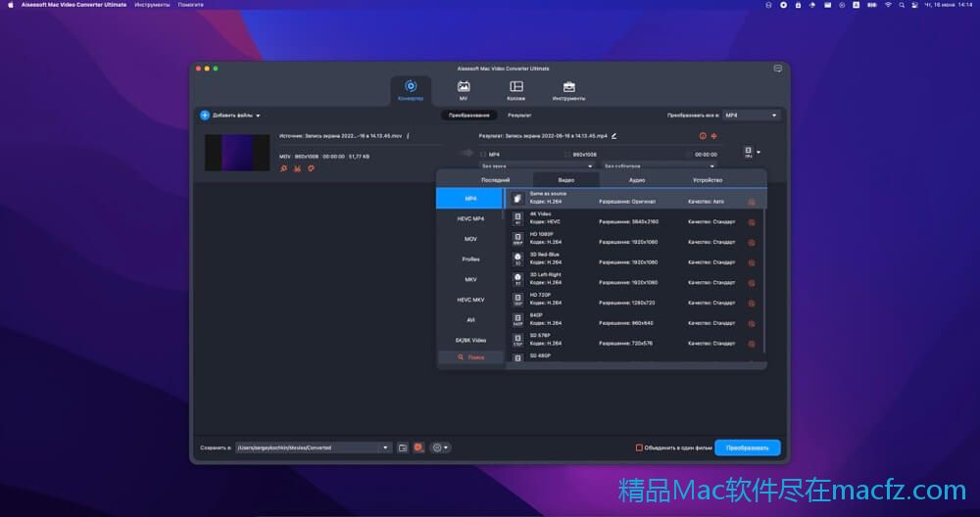Open the Инструменты menu in menu bar
Image resolution: width=980 pixels, height=517 pixels.
(x=152, y=4)
